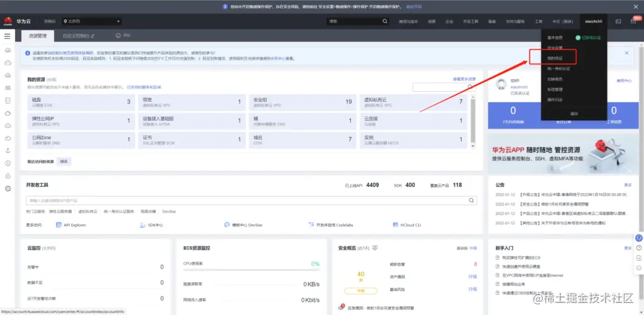
Task: Open the hamburger menu in the left sidebar
Action: point(8,36)
